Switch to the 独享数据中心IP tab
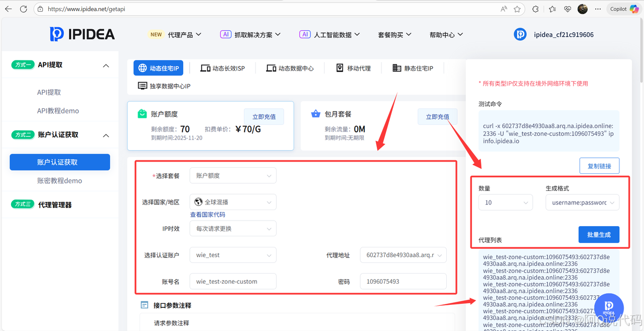Image resolution: width=644 pixels, height=331 pixels. tap(164, 86)
